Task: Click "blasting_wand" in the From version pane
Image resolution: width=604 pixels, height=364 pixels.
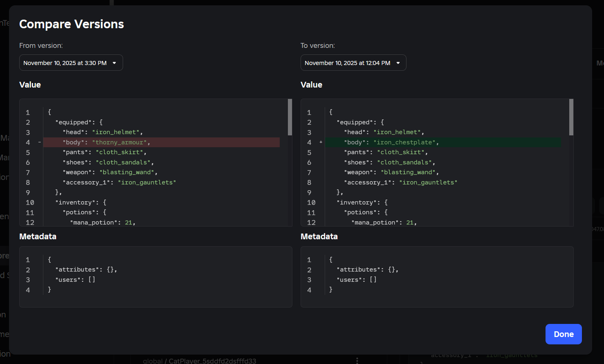Action: (x=127, y=172)
